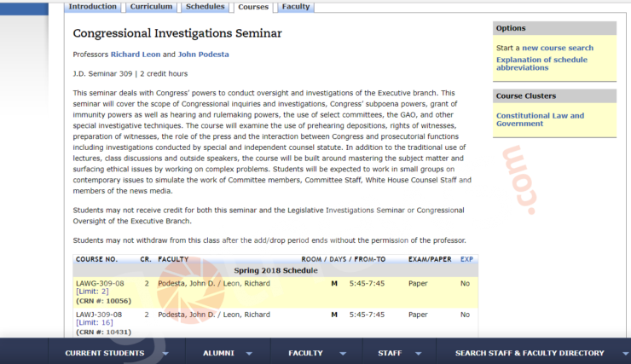Expand the Search Staff & Faculty Directory arrow
The height and width of the screenshot is (364, 631).
[626, 354]
